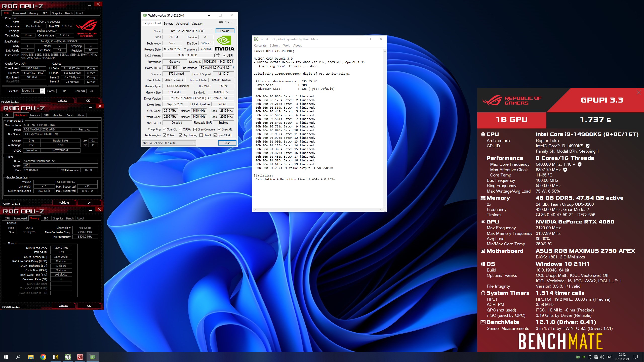Screen dimensions: 644x362
Task: Toggle the DirectML checkbox
Action: [x=219, y=129]
